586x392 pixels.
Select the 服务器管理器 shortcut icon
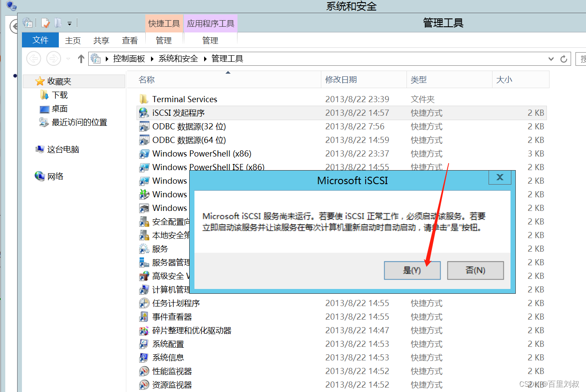click(x=144, y=262)
